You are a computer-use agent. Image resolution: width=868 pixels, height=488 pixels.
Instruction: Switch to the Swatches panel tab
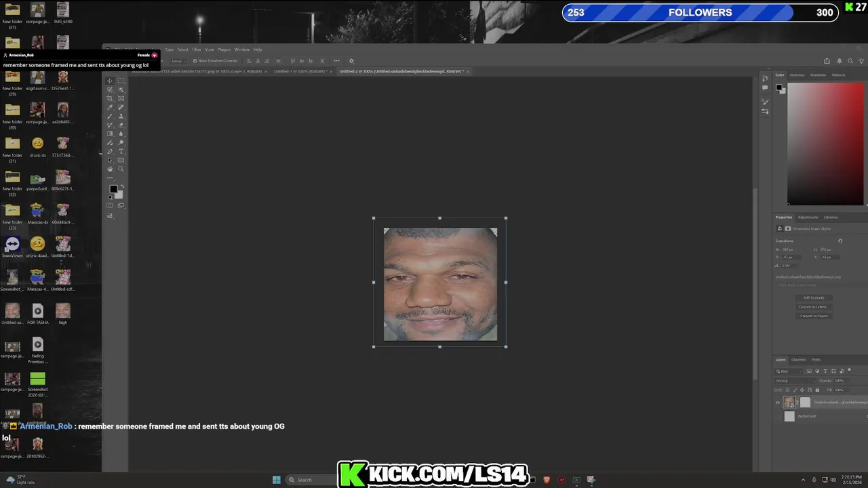pos(797,75)
